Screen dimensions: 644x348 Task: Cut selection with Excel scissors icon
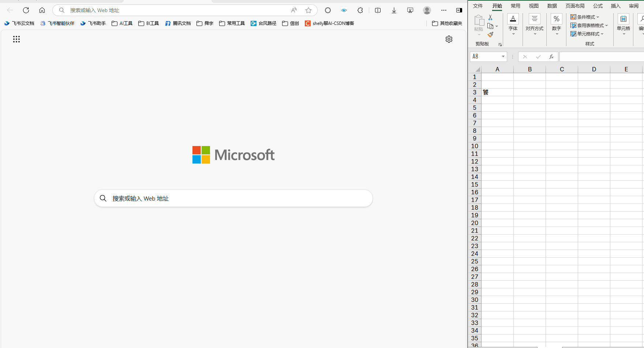click(490, 17)
